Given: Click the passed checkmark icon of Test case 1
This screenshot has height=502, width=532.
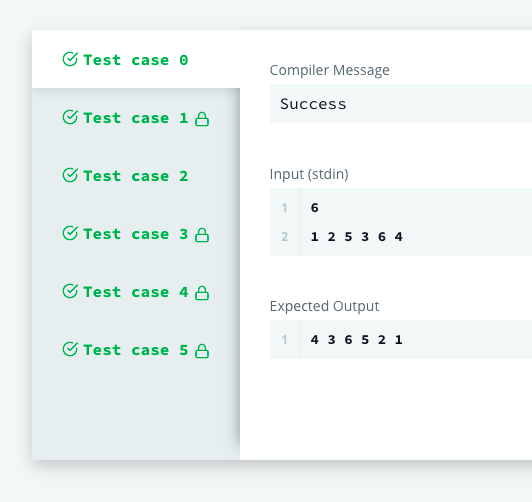Looking at the screenshot, I should (70, 117).
